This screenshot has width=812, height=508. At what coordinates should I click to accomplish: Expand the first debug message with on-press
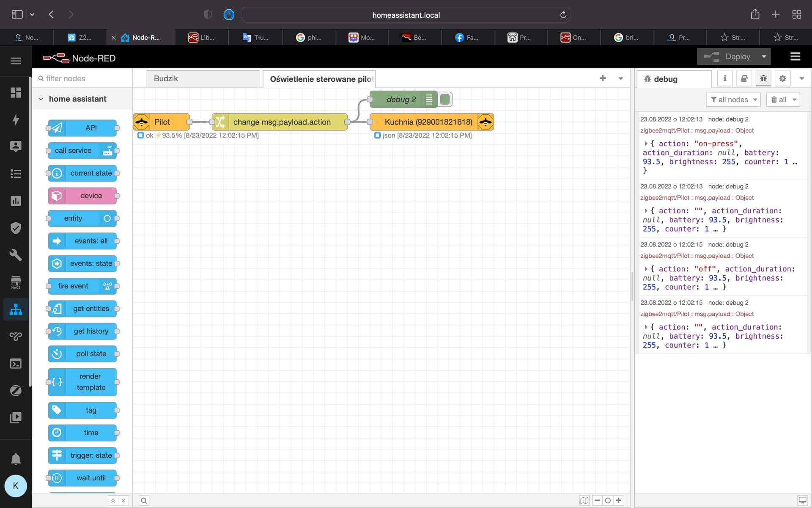coord(646,144)
